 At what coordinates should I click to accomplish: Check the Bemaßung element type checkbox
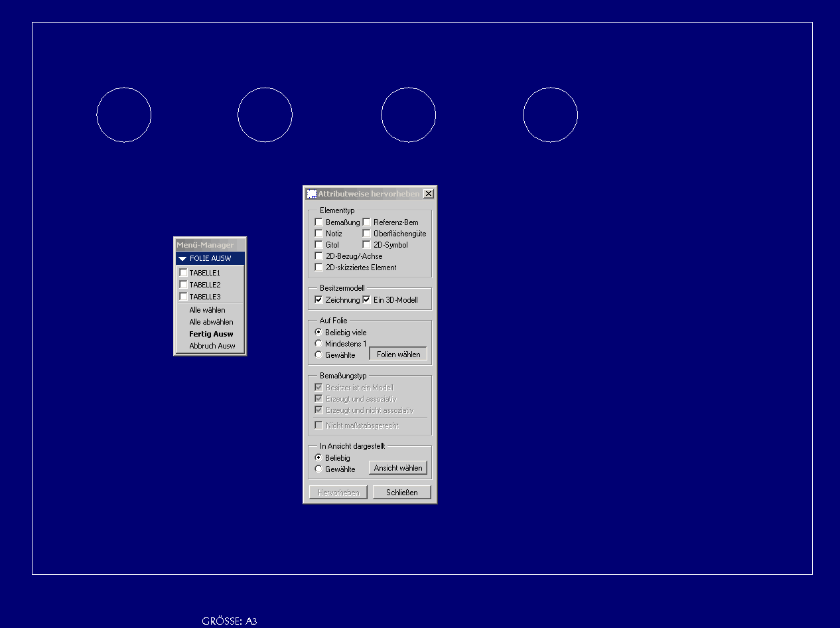[x=319, y=222]
